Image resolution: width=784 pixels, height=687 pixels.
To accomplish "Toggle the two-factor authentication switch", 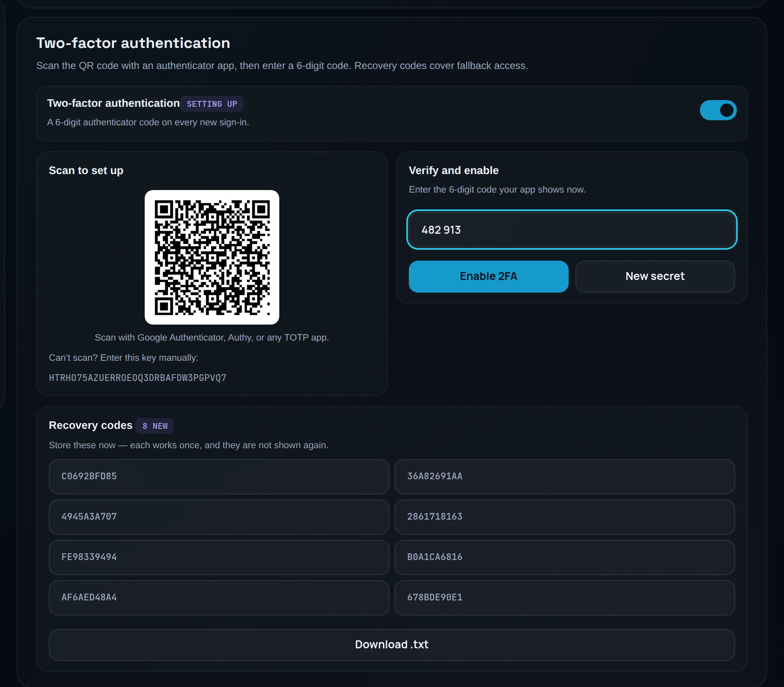I will click(718, 110).
